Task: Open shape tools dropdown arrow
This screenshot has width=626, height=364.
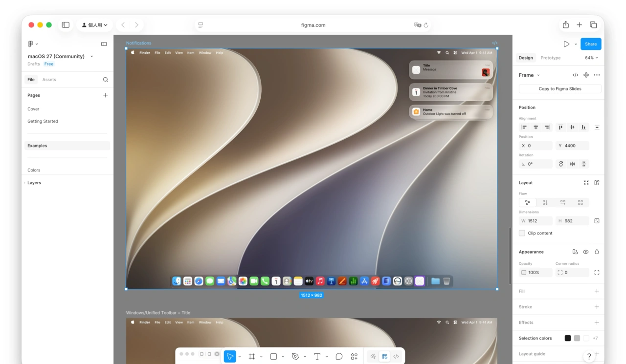Action: 283,357
